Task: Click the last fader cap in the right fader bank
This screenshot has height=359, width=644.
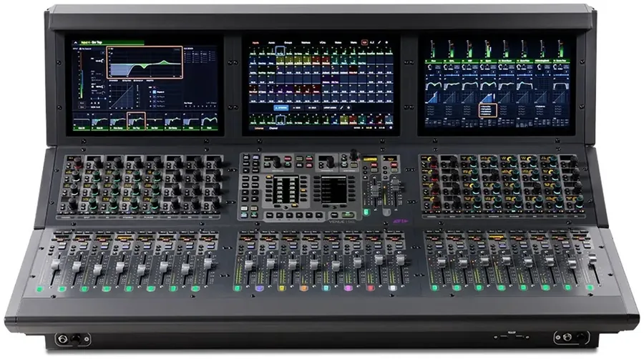Action: (x=592, y=260)
